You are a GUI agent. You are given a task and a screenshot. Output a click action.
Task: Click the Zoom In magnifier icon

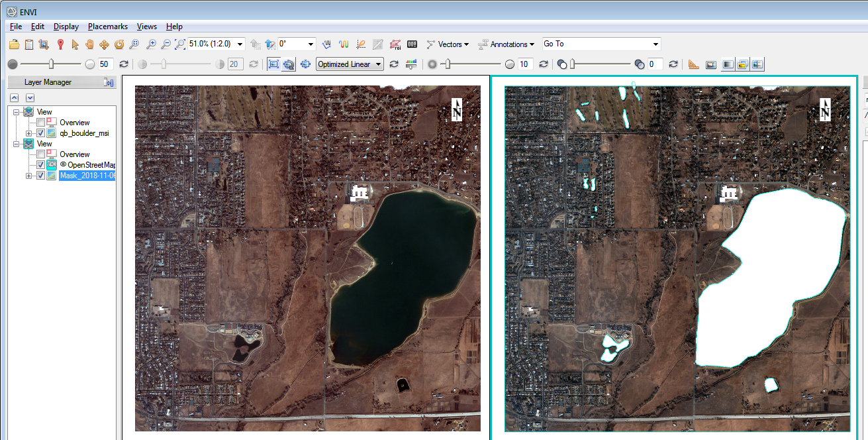[x=151, y=44]
